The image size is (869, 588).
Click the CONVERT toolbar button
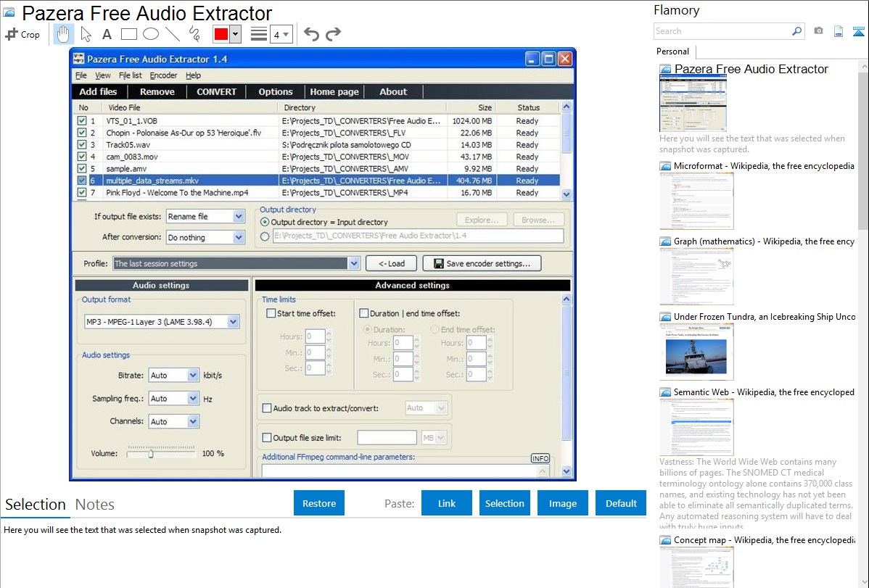click(216, 92)
